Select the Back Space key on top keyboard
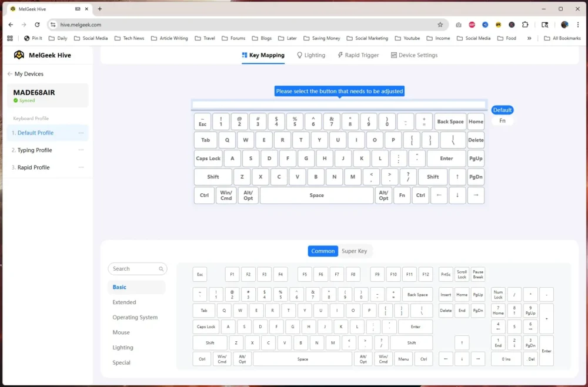The height and width of the screenshot is (387, 588). [x=450, y=122]
